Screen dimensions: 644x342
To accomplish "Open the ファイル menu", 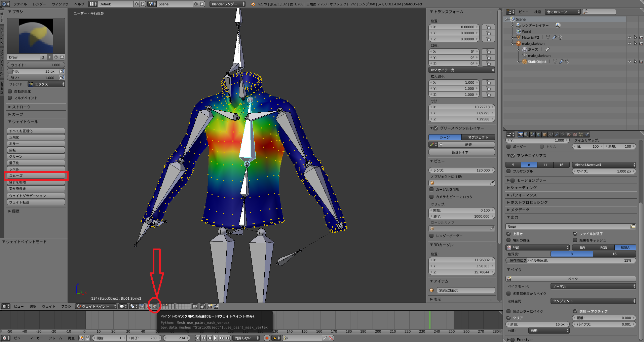I will point(20,4).
